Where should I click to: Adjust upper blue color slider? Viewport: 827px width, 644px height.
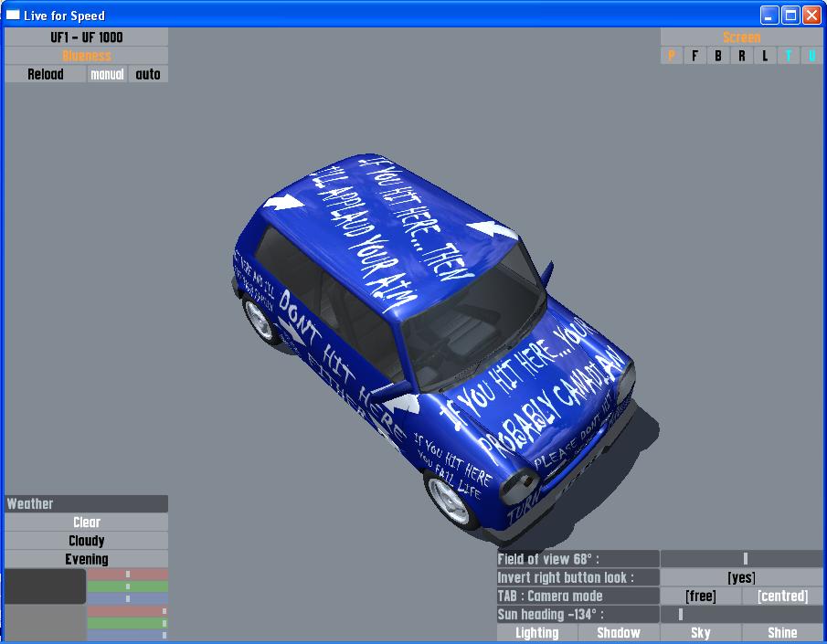coord(128,598)
